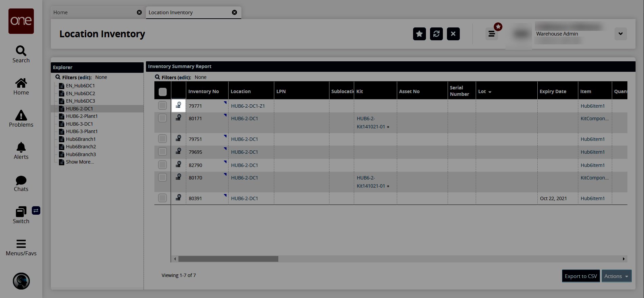Viewport: 644px width, 298px height.
Task: Go to Home in sidebar
Action: (21, 87)
